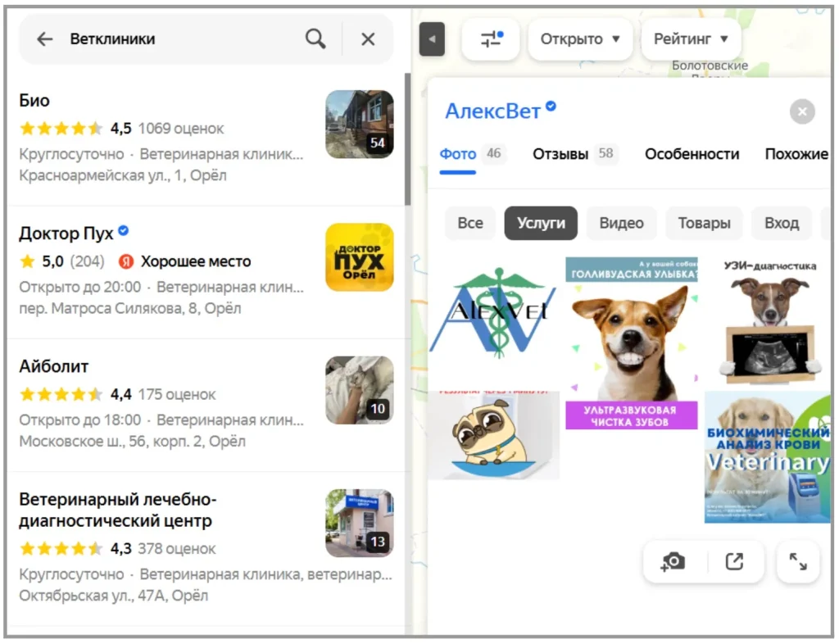Open the Рейтинг dropdown filter
Viewport: 839px width, 644px height.
pos(691,39)
